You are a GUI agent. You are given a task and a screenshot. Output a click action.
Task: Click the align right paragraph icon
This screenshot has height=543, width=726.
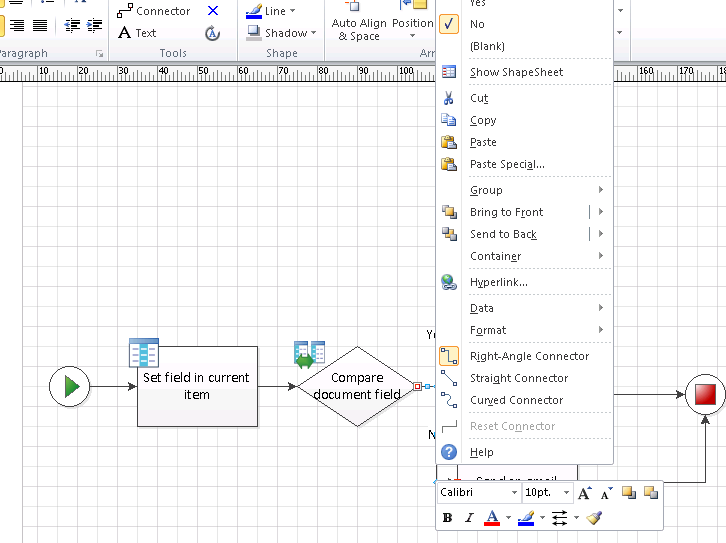(17, 25)
